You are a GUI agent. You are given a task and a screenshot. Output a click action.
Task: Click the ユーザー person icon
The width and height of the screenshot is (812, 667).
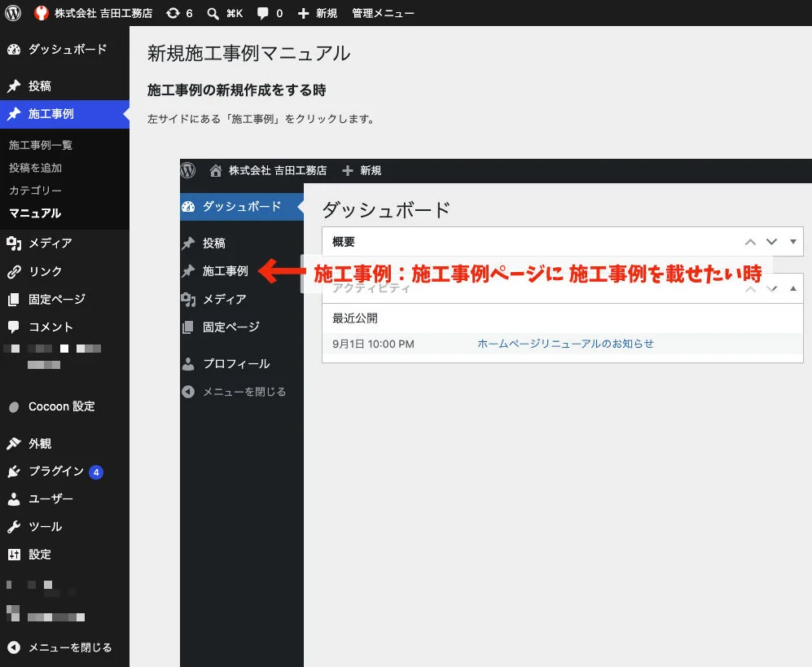14,499
